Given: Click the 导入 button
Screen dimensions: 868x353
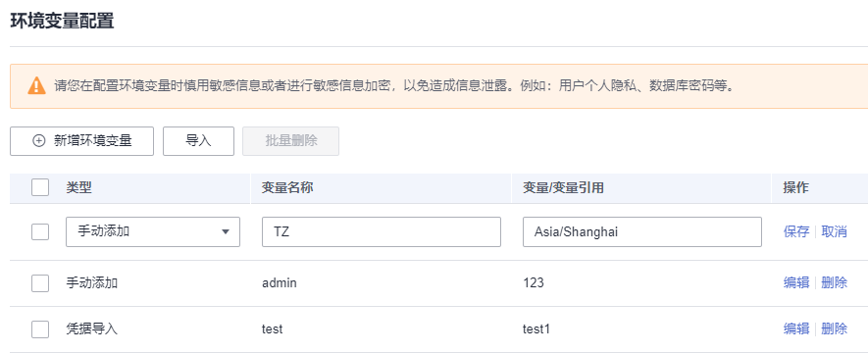Looking at the screenshot, I should [198, 141].
